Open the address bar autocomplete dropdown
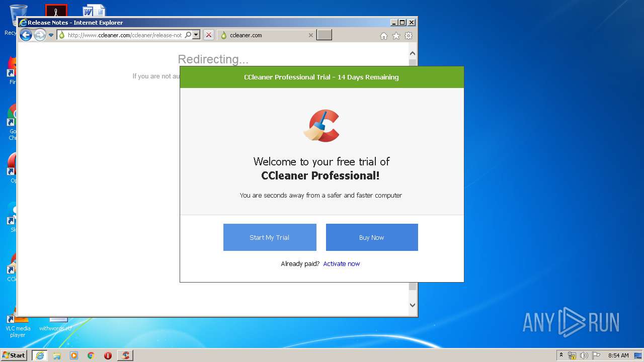The width and height of the screenshot is (644, 362). tap(196, 35)
